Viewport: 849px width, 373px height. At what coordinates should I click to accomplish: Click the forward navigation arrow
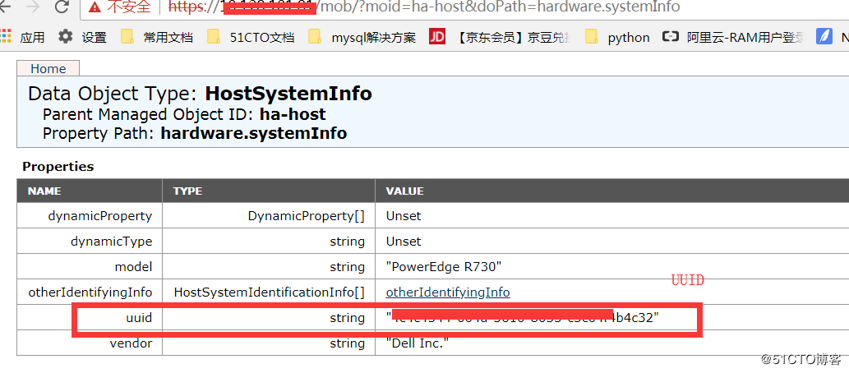[x=33, y=6]
